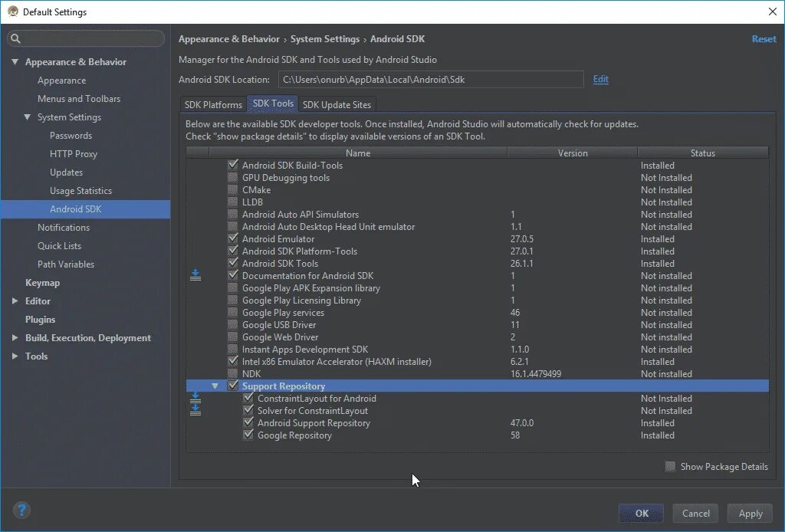Expand the Editor section arrow
The width and height of the screenshot is (785, 532).
tap(15, 300)
